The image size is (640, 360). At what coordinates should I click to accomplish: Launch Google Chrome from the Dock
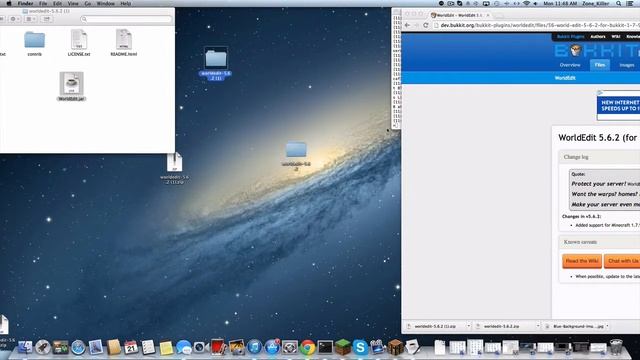(x=308, y=347)
